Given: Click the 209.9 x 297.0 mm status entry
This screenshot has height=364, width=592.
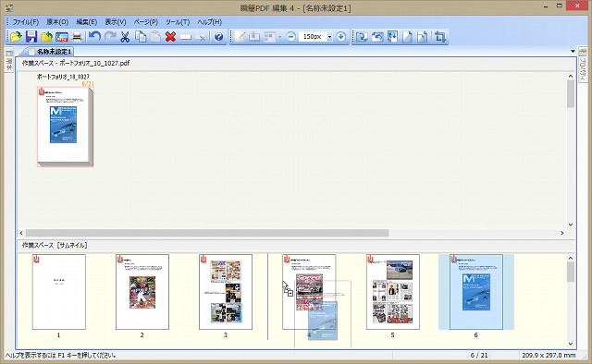Looking at the screenshot, I should pos(549,356).
